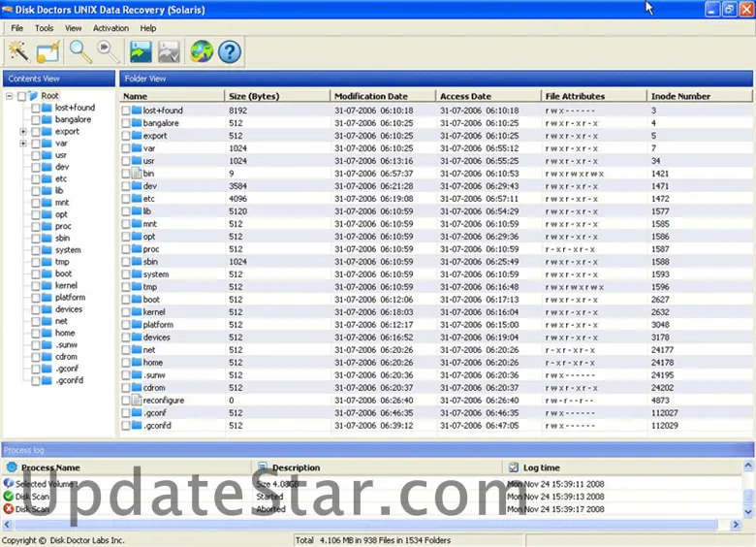Sort by Name column header
The height and width of the screenshot is (547, 756).
coord(173,96)
